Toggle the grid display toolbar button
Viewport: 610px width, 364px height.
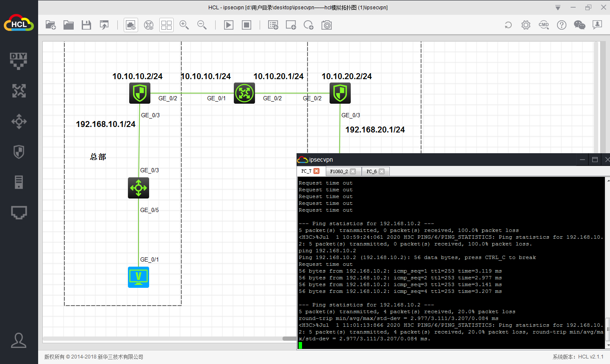[x=166, y=25]
